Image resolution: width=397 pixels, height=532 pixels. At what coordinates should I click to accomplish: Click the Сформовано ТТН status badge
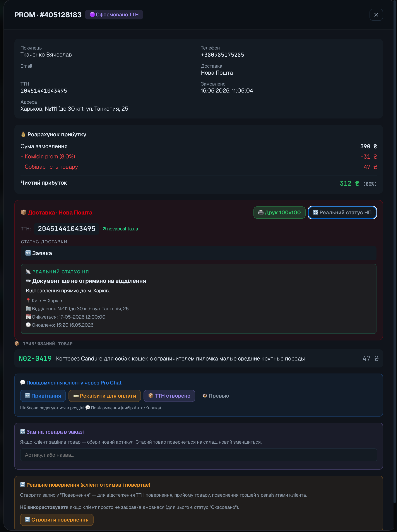pos(114,15)
